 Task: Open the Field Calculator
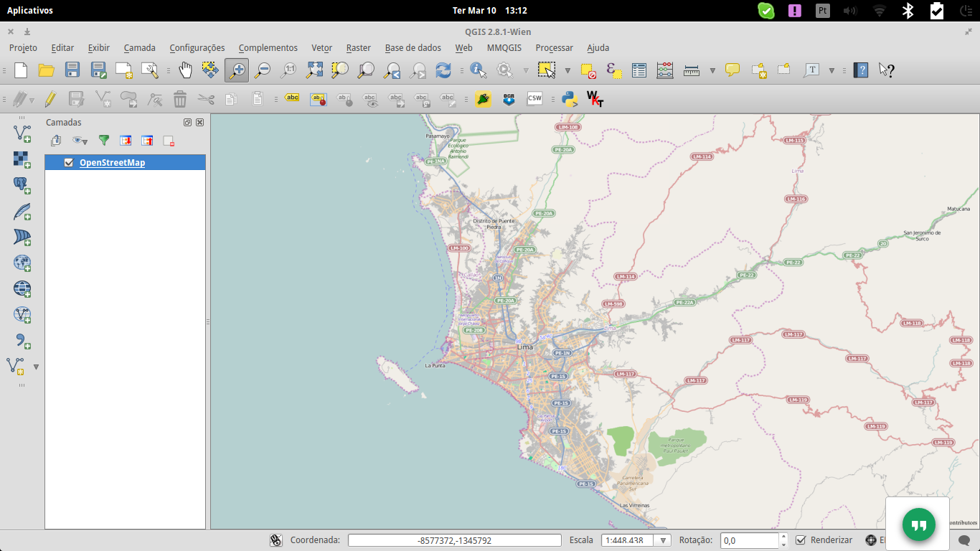[664, 70]
